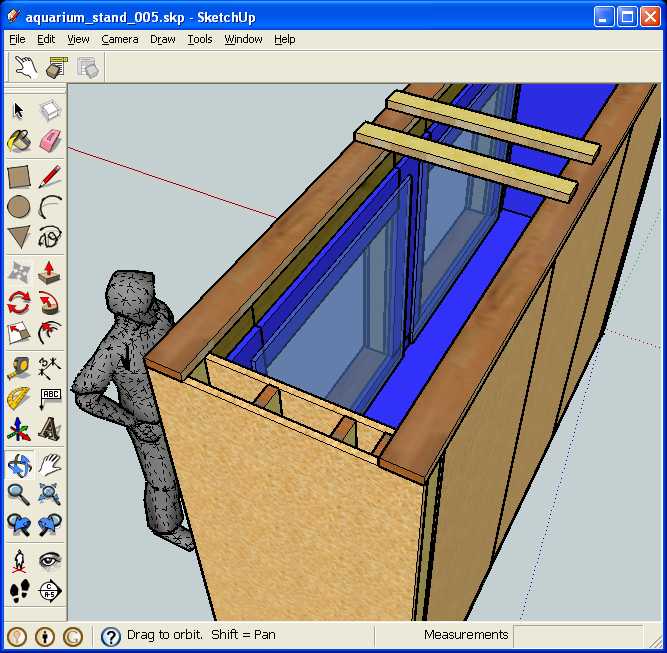Screen dimensions: 667x653
Task: Maximize the SketchUp window
Action: pos(627,17)
